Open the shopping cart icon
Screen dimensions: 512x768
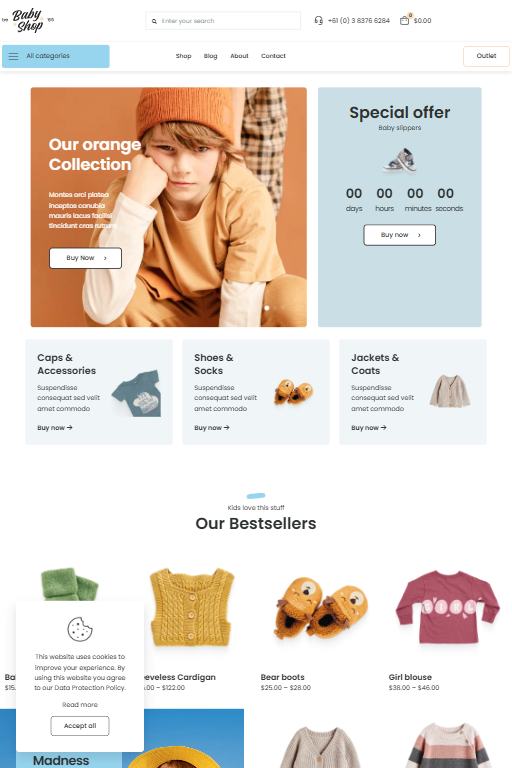coord(405,20)
